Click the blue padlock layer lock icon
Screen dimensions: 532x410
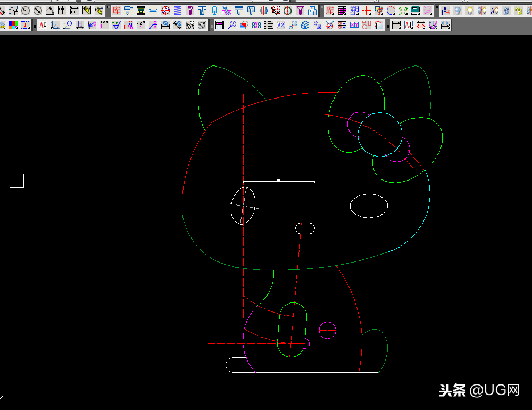tap(506, 11)
